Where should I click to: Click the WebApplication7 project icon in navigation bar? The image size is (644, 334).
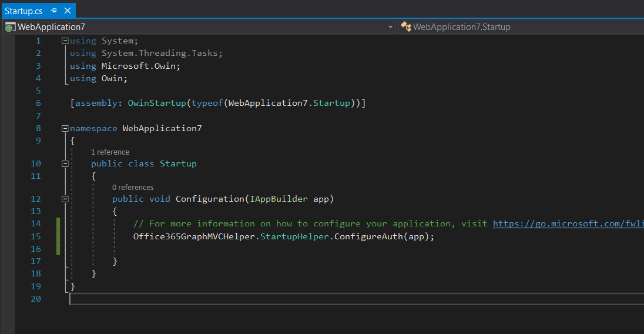[10, 27]
